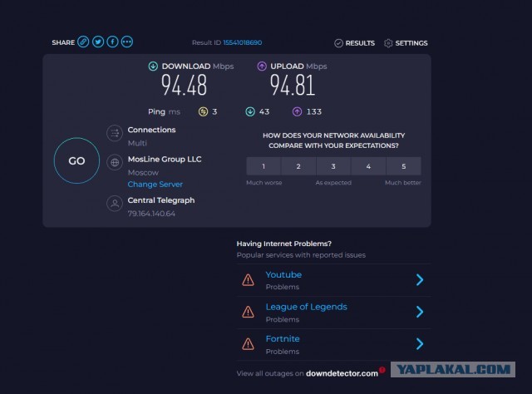Click the idle ping latency icon
Viewport: 532px width, 394px height.
(203, 111)
